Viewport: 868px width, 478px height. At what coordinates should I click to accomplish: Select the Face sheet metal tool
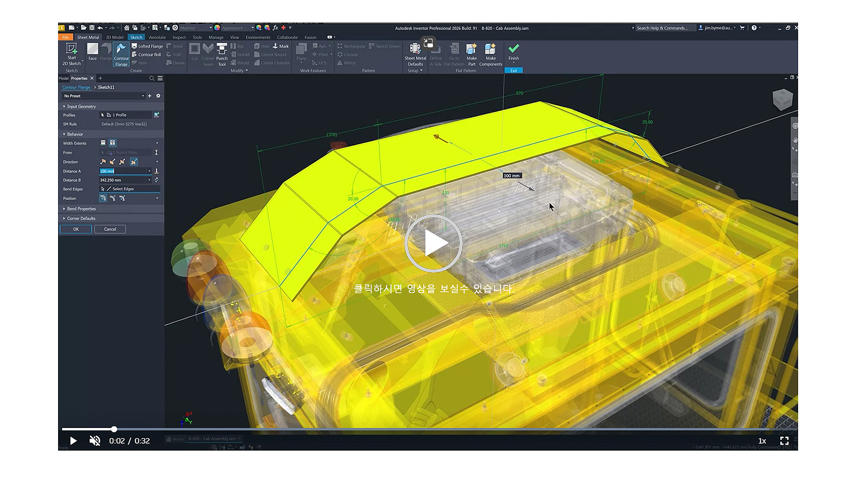click(x=93, y=52)
